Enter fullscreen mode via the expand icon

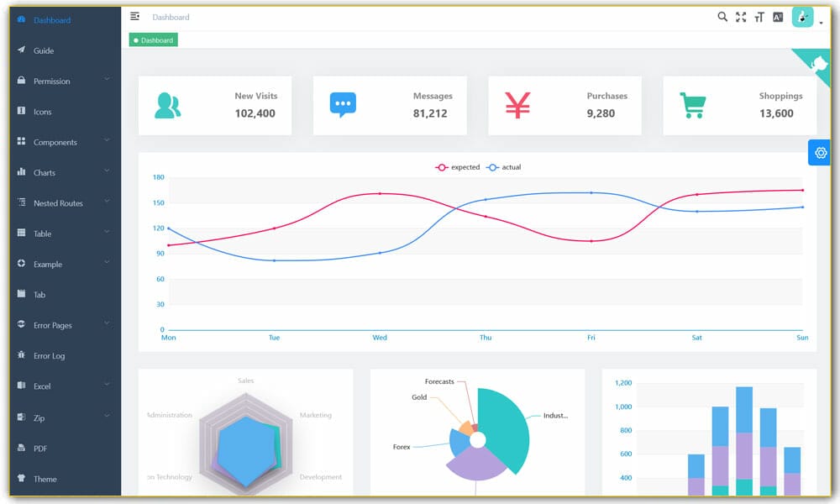pyautogui.click(x=741, y=16)
